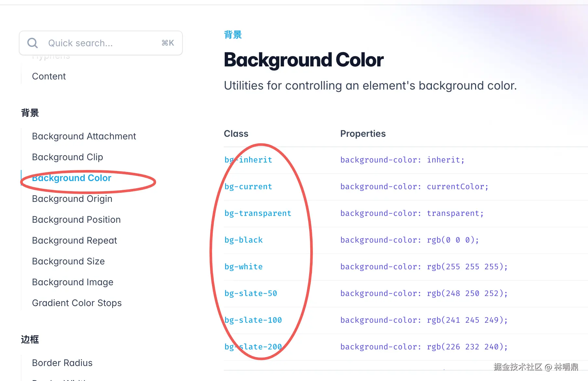This screenshot has height=381, width=588.
Task: Navigate to Background Origin
Action: (x=72, y=199)
